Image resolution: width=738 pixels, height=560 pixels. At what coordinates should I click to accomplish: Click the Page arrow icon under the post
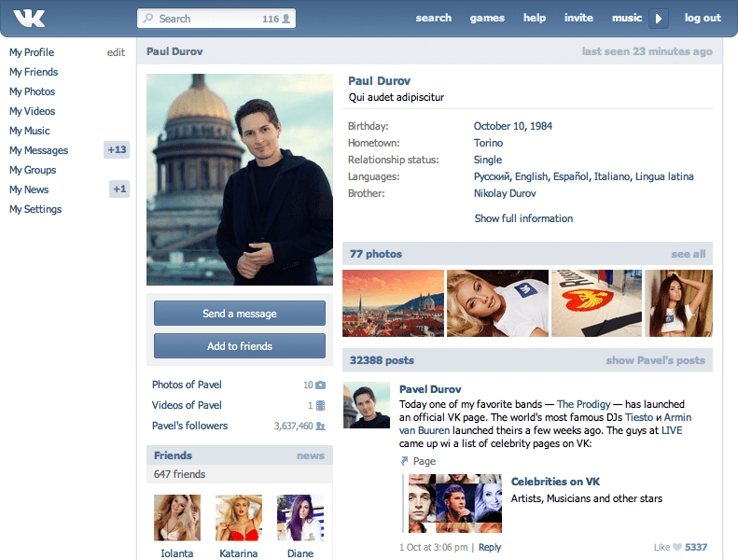405,461
